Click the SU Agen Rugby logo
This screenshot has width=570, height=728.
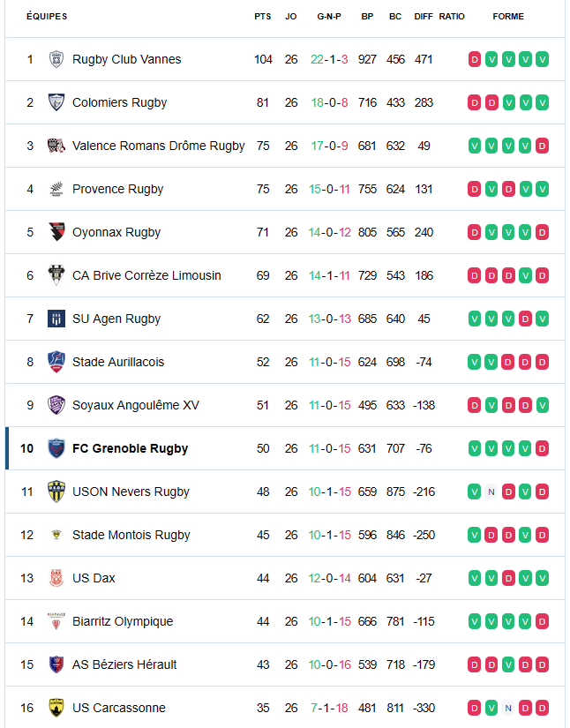coord(56,319)
